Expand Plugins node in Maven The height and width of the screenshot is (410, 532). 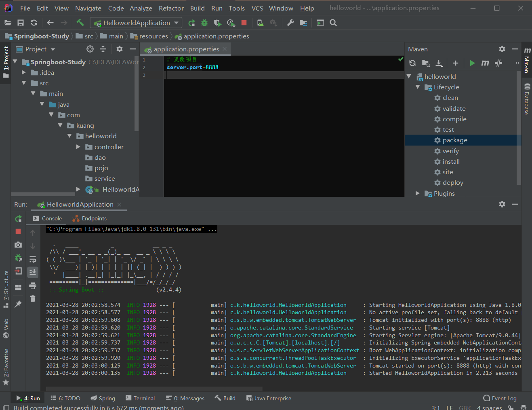click(x=418, y=193)
